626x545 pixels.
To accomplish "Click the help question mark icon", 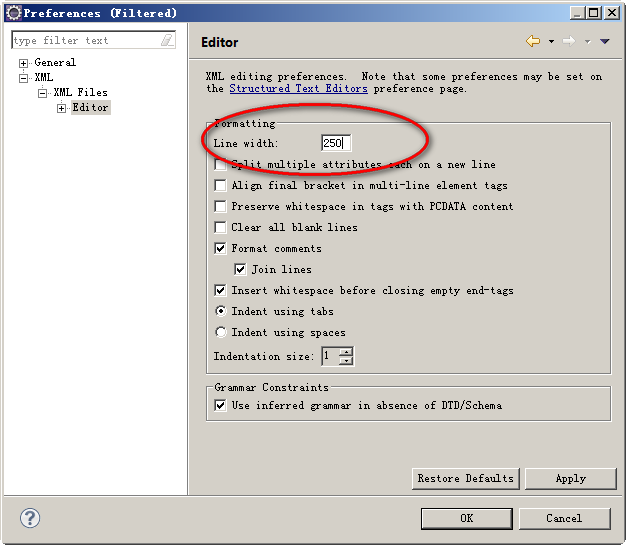I will [x=30, y=517].
